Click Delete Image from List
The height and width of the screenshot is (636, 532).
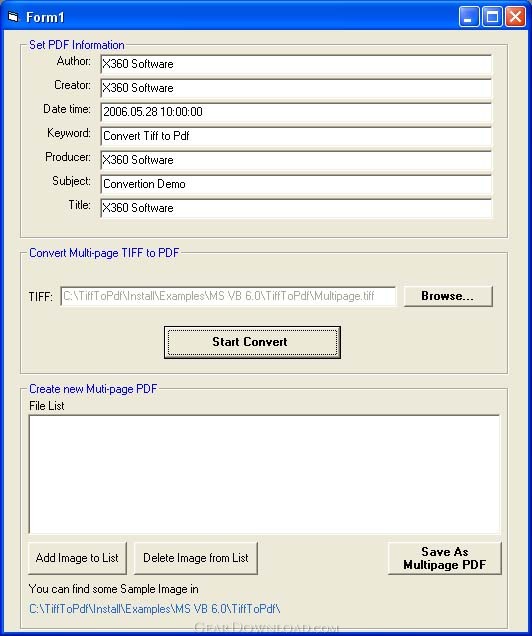coord(195,558)
